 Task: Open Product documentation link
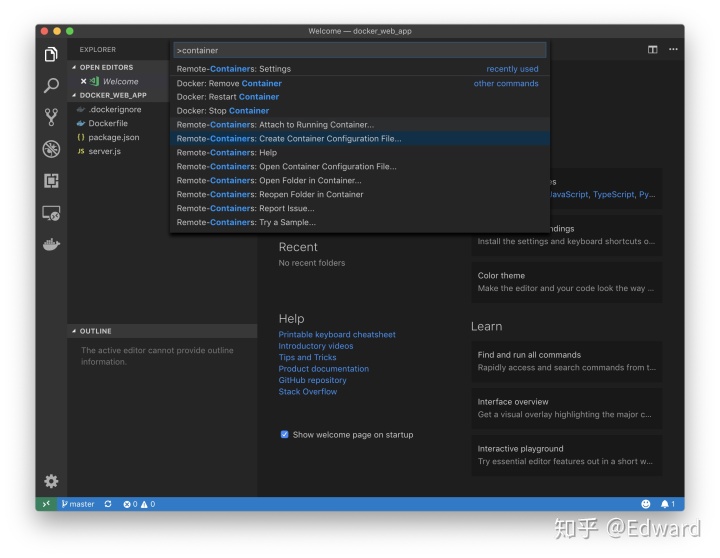click(323, 369)
